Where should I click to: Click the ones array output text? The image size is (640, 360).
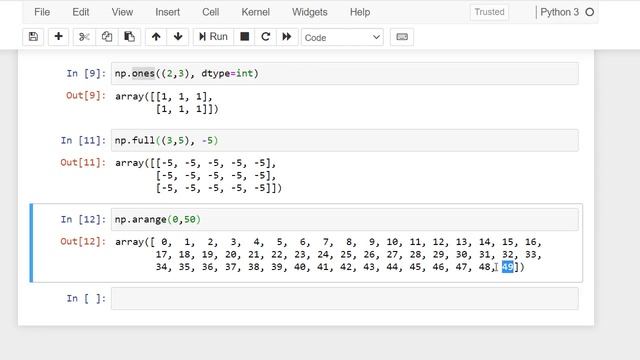click(x=167, y=103)
